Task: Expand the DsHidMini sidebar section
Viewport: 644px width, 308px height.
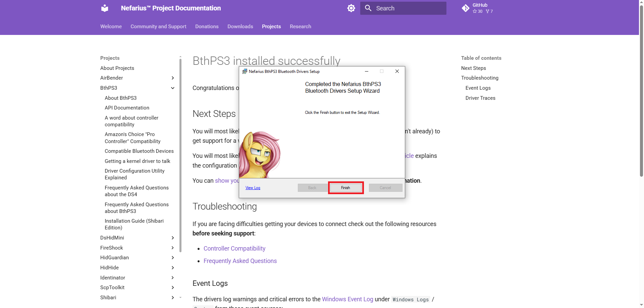Action: click(173, 238)
